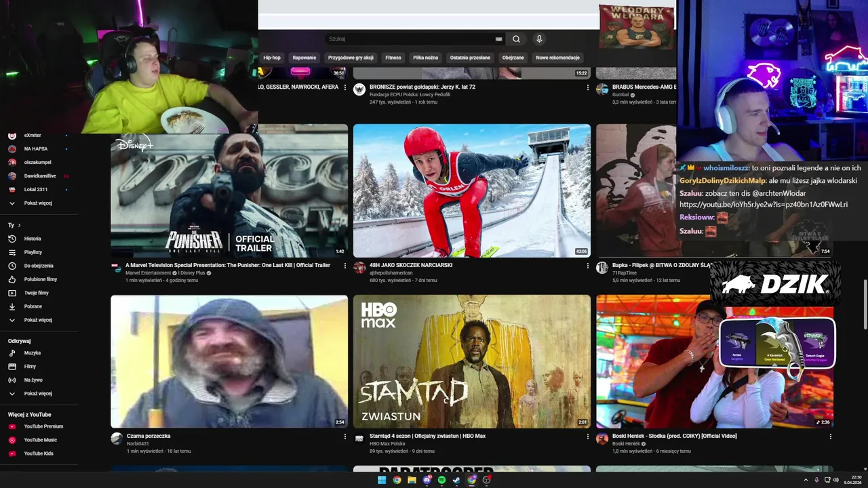Screen dimensions: 868x488
Task: Open the Do obejrzenia watch-later list
Action: tap(38, 266)
